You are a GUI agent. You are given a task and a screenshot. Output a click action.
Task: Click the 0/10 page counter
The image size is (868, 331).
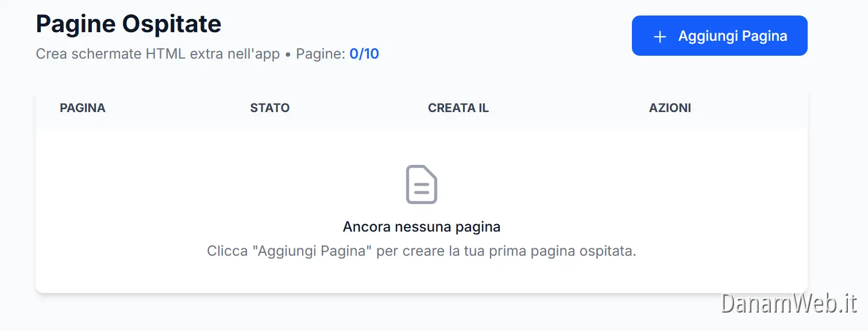pyautogui.click(x=365, y=53)
